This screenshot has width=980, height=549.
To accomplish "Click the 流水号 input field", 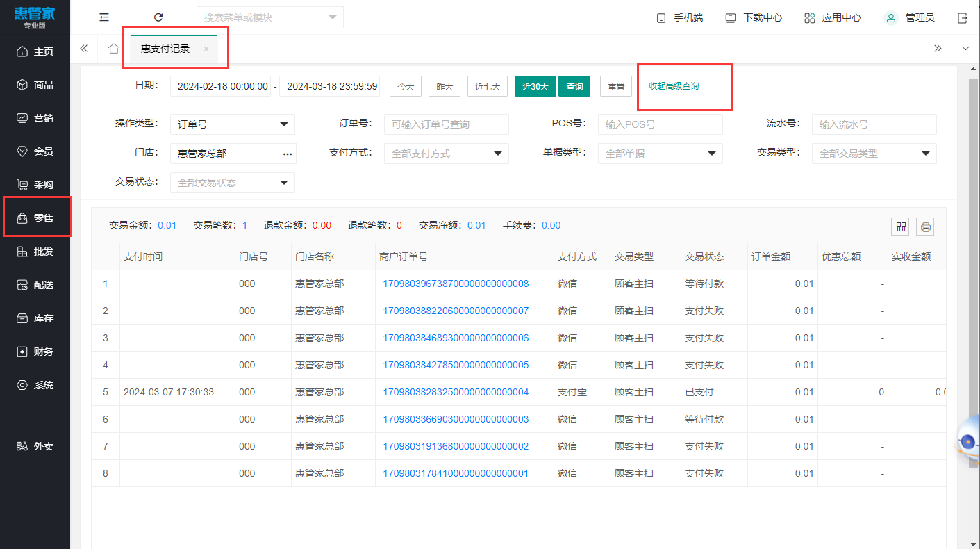I will click(874, 124).
